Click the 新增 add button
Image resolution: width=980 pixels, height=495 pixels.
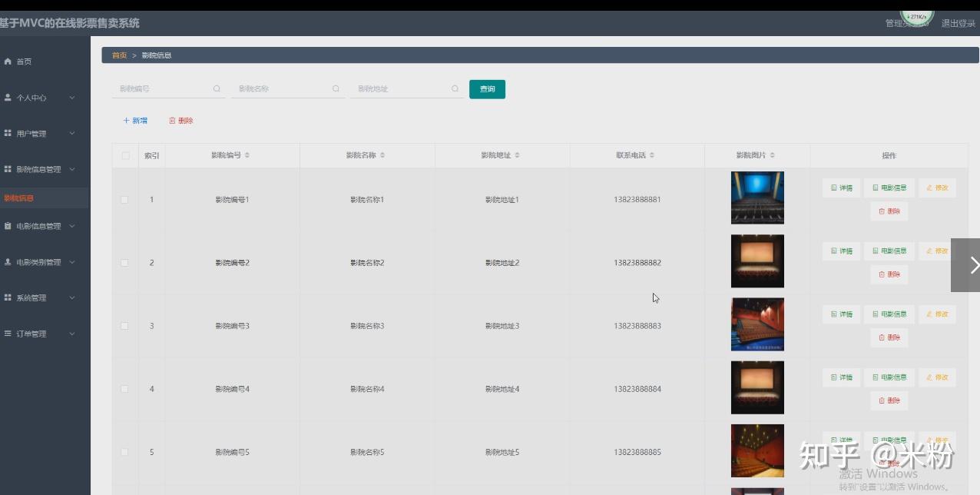point(135,121)
